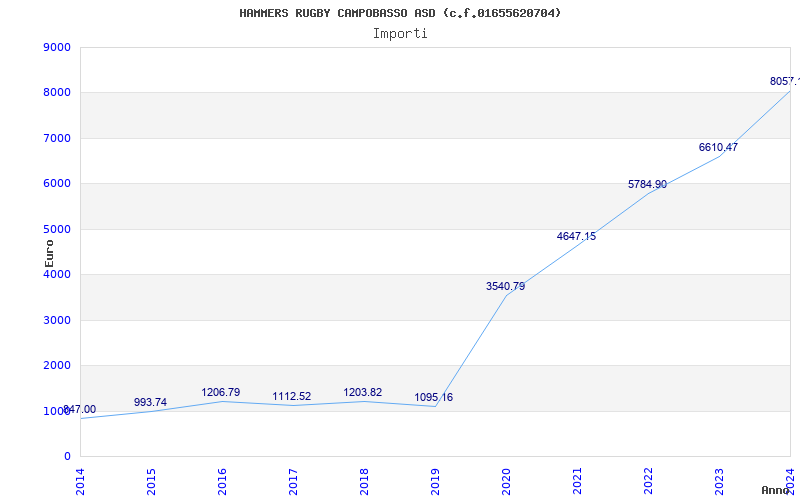800x500 pixels.
Task: Select the 993.74 value label
Action: pyautogui.click(x=150, y=402)
